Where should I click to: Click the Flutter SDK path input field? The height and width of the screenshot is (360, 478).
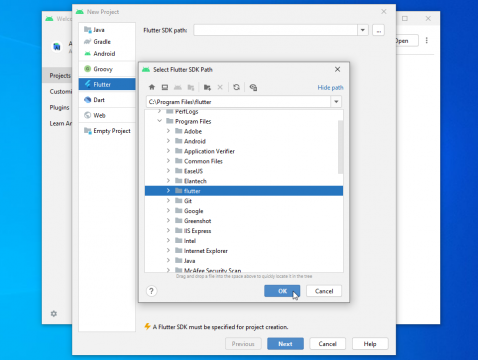(x=275, y=30)
